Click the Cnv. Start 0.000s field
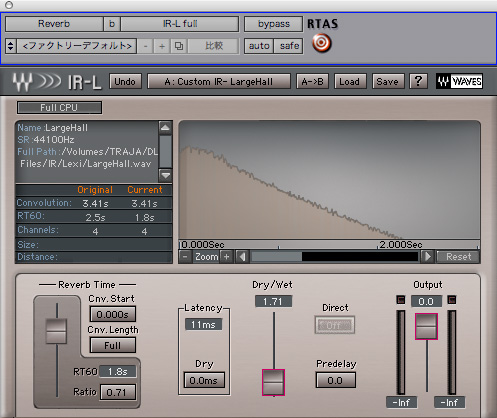 tap(113, 314)
